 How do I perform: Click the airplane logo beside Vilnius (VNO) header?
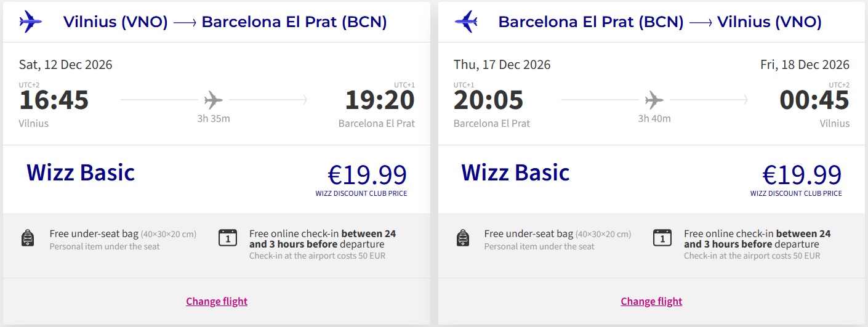tap(31, 22)
